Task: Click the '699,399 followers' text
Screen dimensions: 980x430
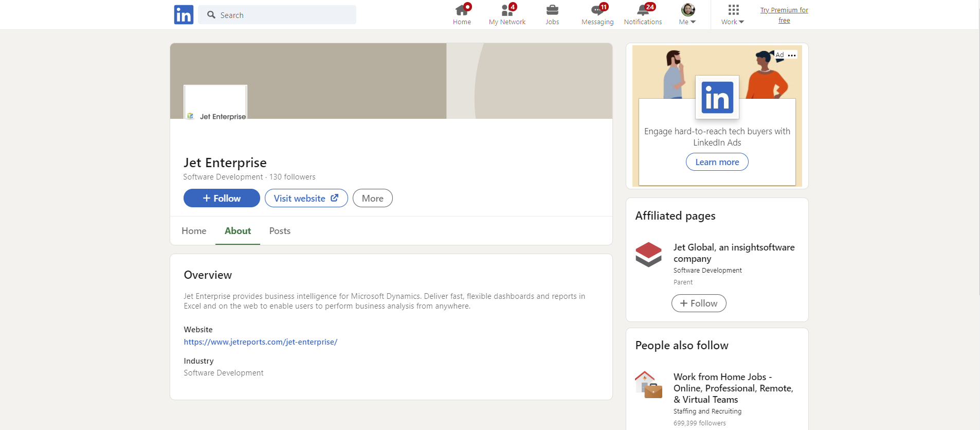Action: point(700,423)
